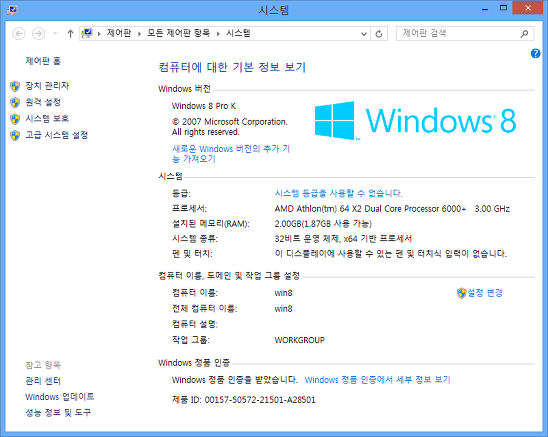
Task: Focus the 제어판 검색 search field
Action: 465,34
